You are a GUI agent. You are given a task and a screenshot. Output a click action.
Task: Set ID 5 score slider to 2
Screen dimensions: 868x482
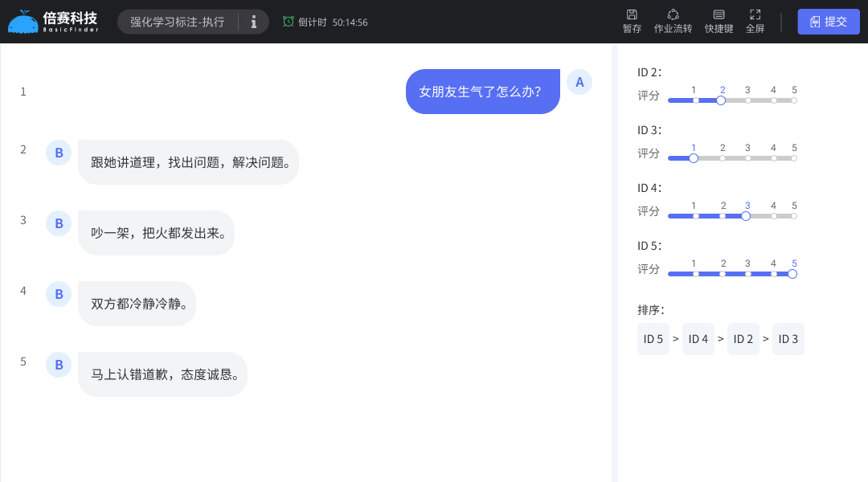723,274
